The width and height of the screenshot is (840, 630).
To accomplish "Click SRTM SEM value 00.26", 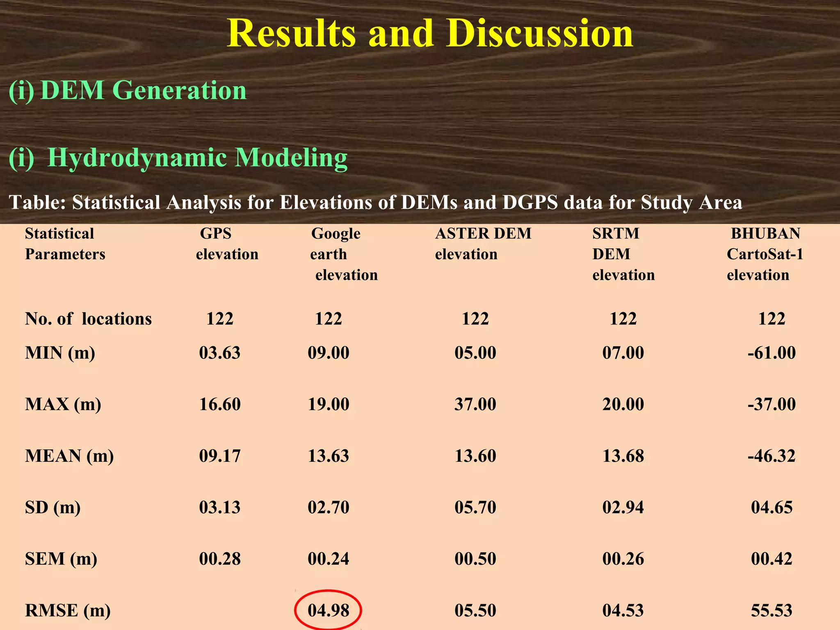I will coord(623,559).
